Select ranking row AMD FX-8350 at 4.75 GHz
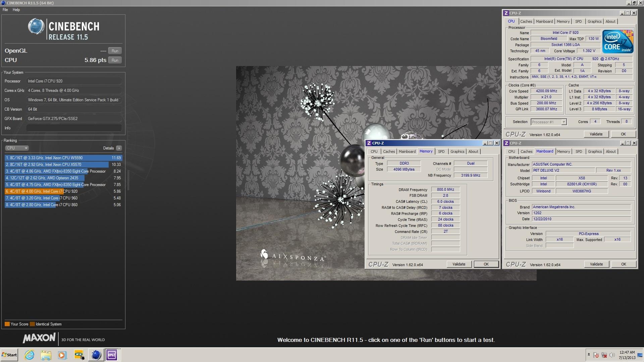Screen dimensions: 644x362 [x=63, y=185]
